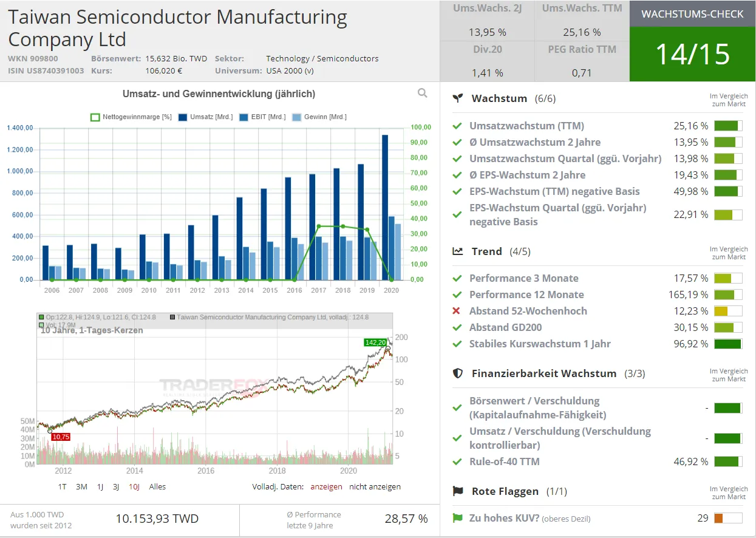The image size is (756, 538).
Task: Click the WACHSTUMS-CHECK header
Action: pos(692,14)
